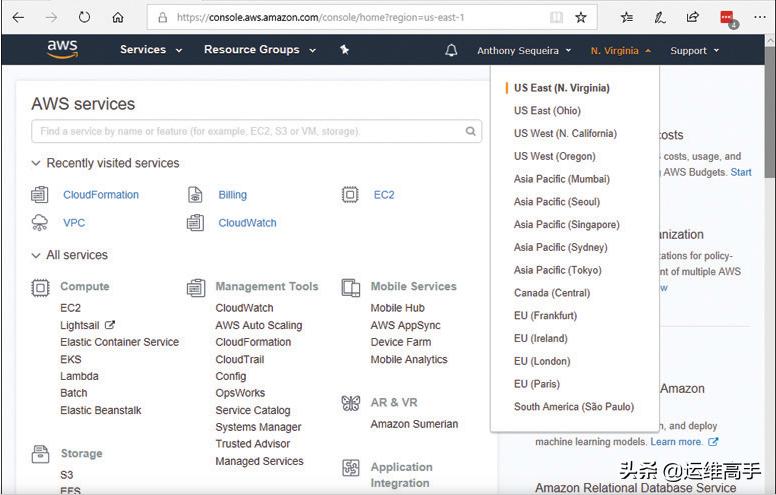Click the browser home icon
This screenshot has width=776, height=495.
pyautogui.click(x=118, y=17)
